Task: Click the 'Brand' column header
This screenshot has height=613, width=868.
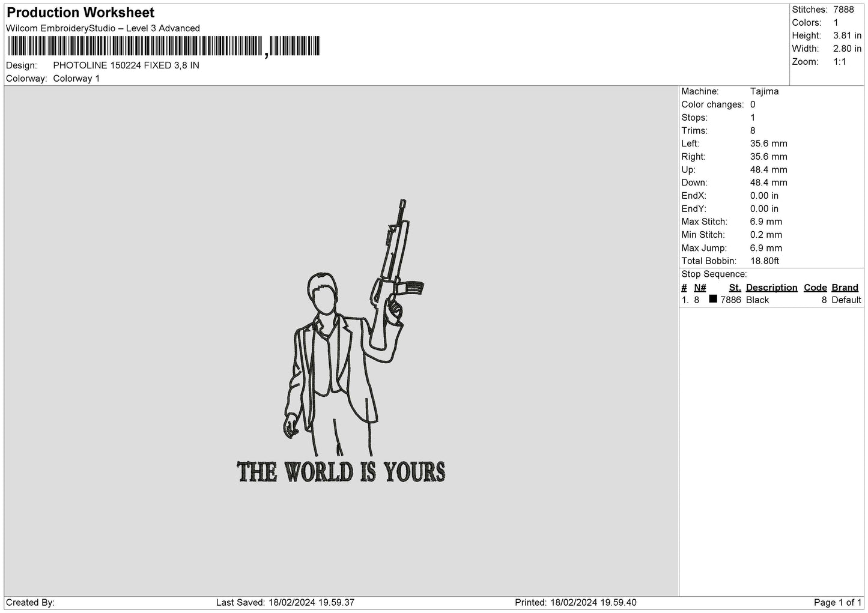Action: click(x=845, y=288)
